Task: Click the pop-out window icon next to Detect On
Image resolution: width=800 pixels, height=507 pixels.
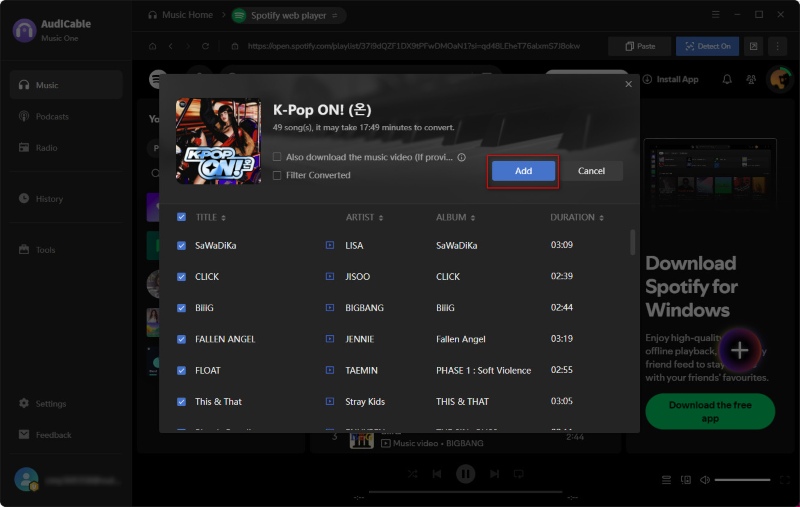Action: (754, 46)
